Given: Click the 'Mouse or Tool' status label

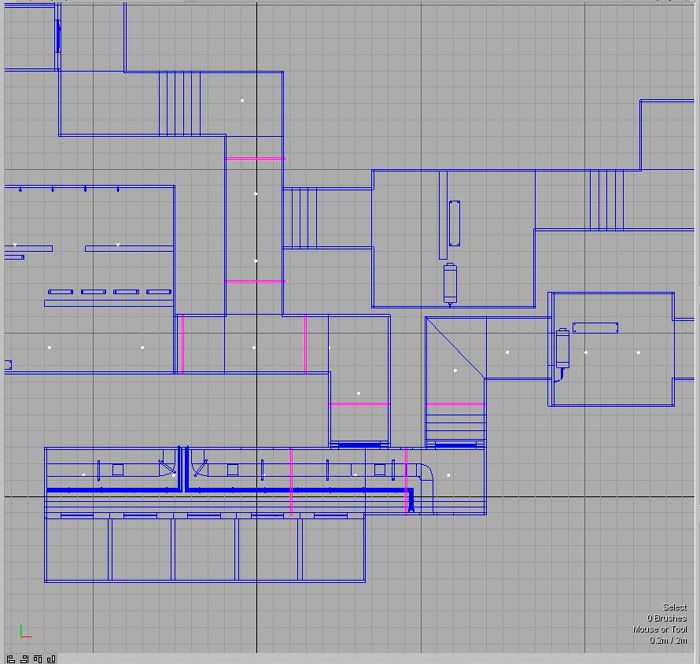Looking at the screenshot, I should click(x=660, y=629).
